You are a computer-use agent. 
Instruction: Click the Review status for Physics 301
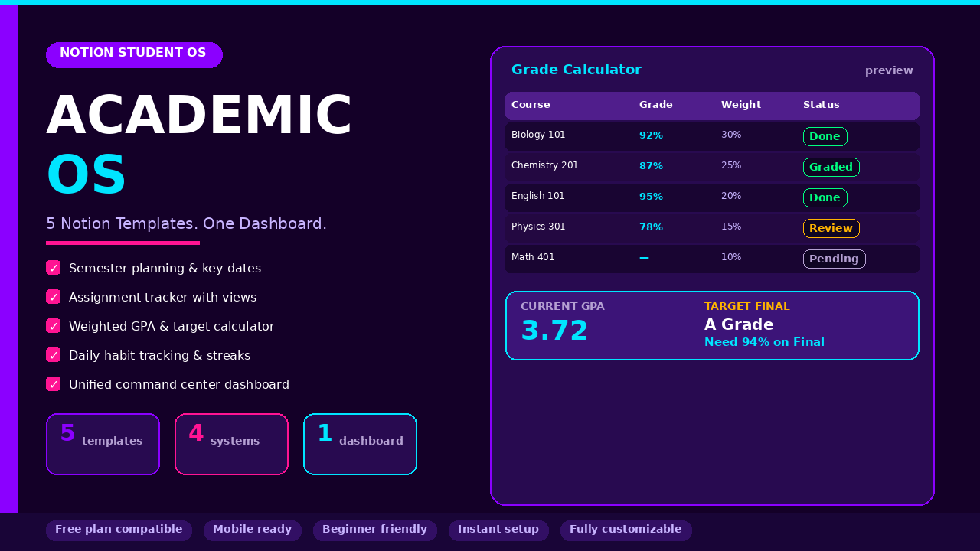pos(831,228)
